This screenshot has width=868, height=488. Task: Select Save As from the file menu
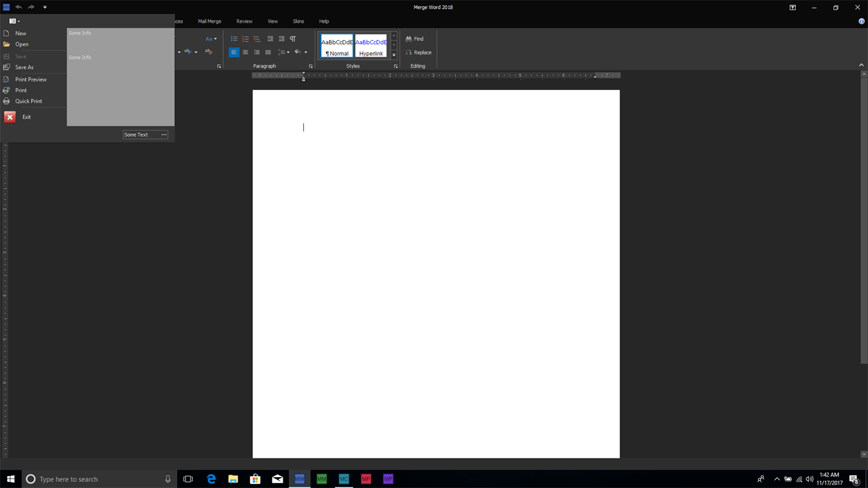33,67
